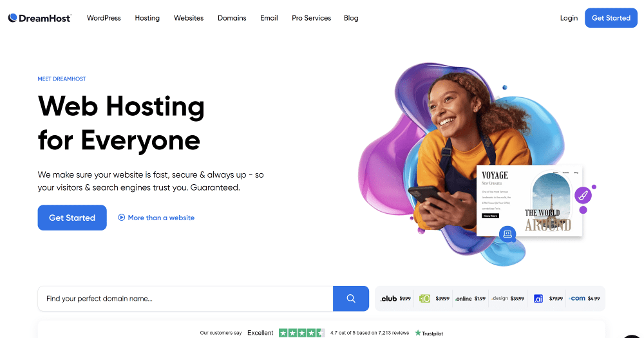This screenshot has height=338, width=644.
Task: Click the play icon beside More than a website
Action: pos(122,218)
